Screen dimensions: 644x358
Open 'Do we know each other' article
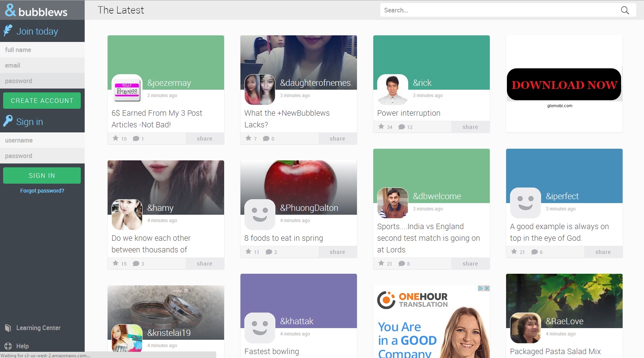tap(151, 244)
